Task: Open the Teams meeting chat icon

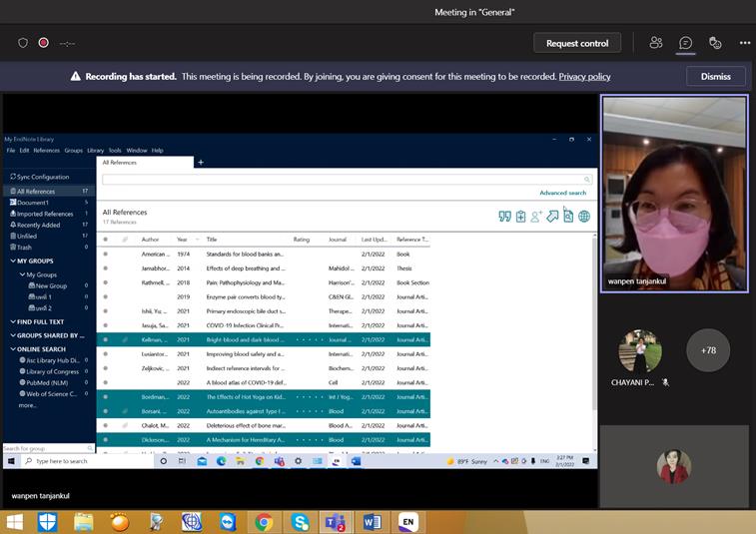Action: click(685, 43)
